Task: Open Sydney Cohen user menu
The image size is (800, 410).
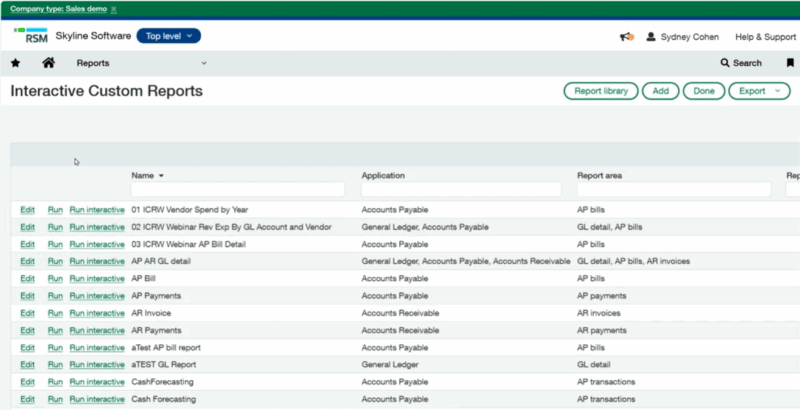Action: coord(683,37)
